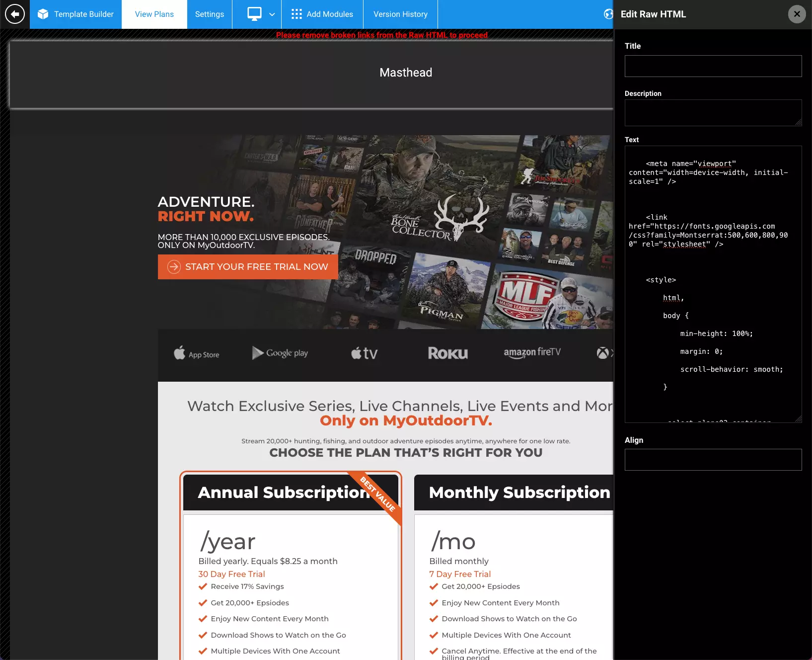Click the broken links error message
The width and height of the screenshot is (812, 660).
click(382, 35)
